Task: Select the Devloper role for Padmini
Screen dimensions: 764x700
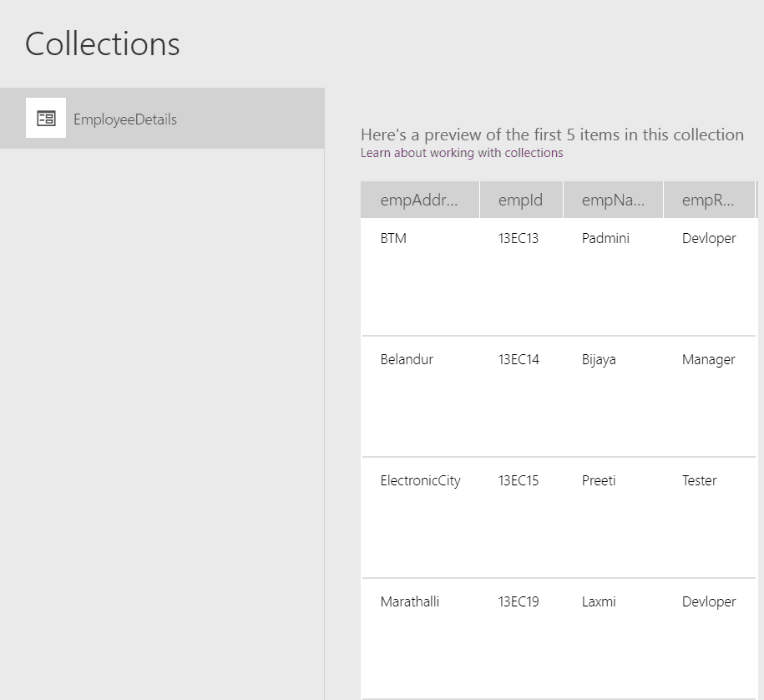Action: [x=709, y=238]
